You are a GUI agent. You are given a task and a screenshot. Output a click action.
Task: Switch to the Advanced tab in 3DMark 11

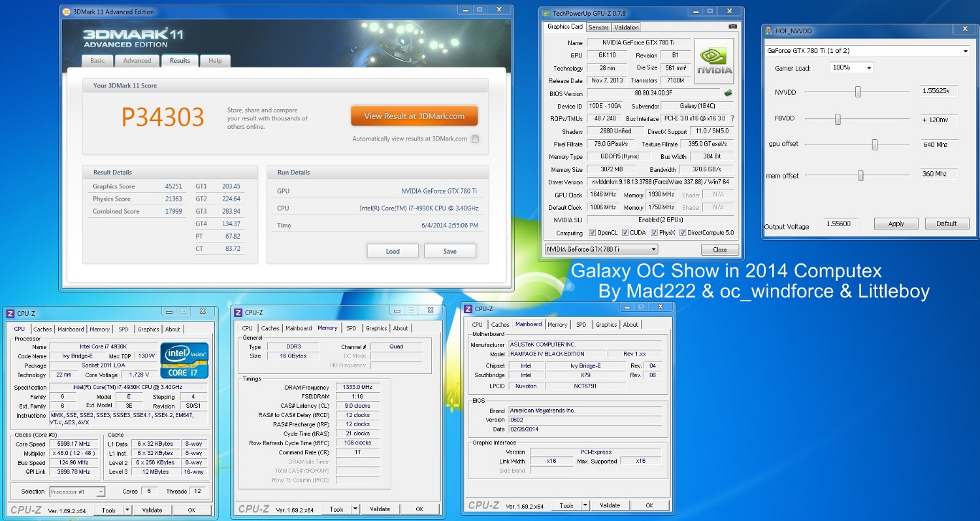tap(137, 61)
